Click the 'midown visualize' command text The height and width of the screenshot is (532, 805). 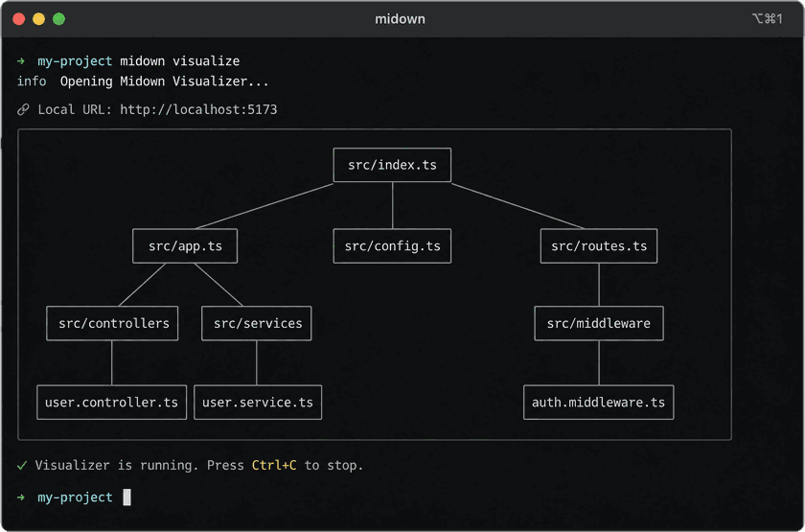[180, 61]
